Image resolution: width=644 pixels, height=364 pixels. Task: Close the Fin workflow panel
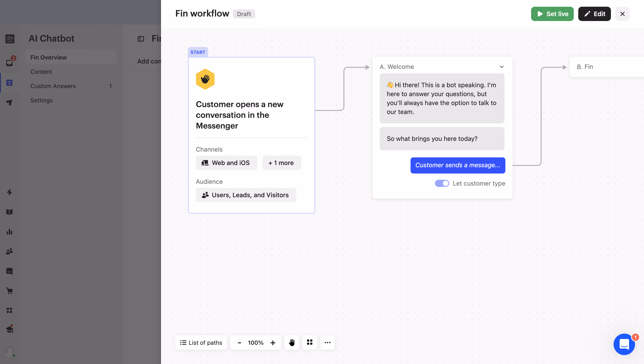point(623,14)
